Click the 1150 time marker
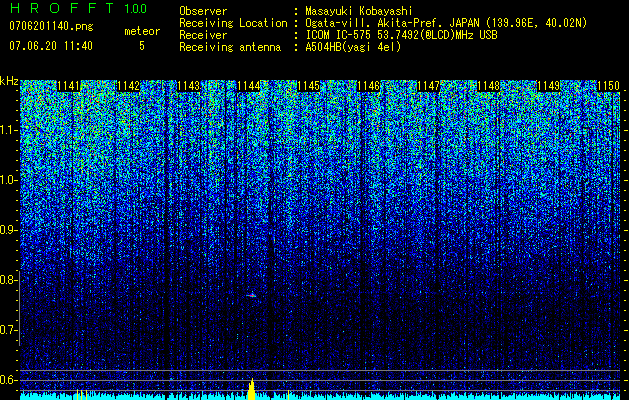This screenshot has height=400, width=629. point(609,86)
